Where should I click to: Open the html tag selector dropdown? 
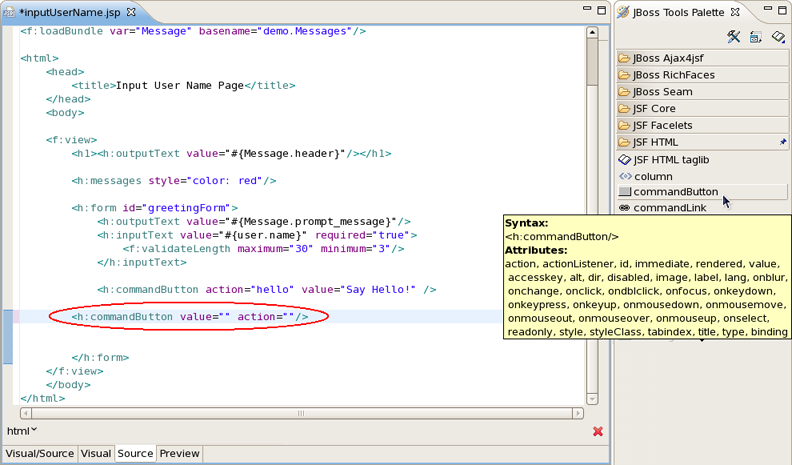click(x=21, y=431)
